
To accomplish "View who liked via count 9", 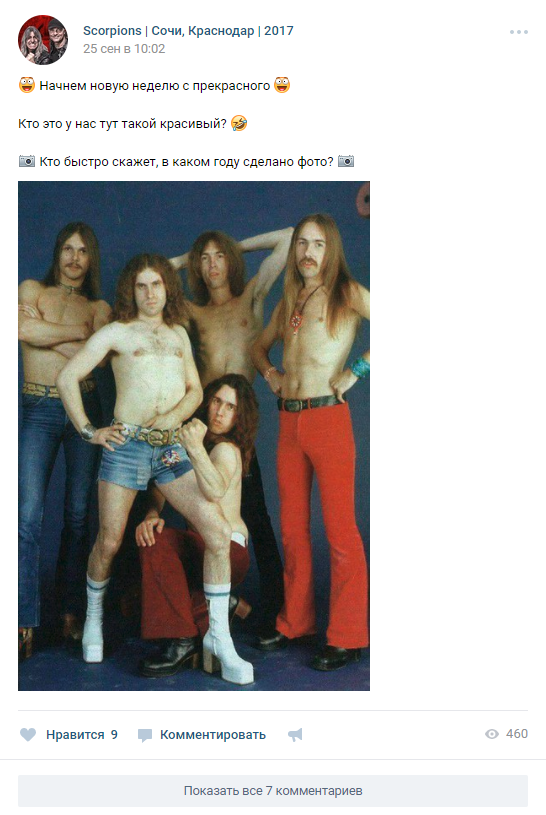I will coord(114,734).
